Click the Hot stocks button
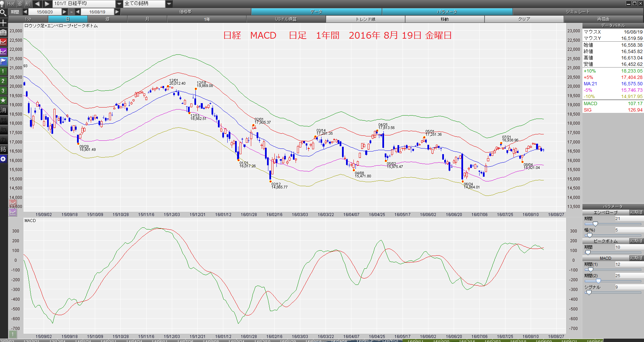Viewport: 644px width, 342px height. (x=11, y=4)
